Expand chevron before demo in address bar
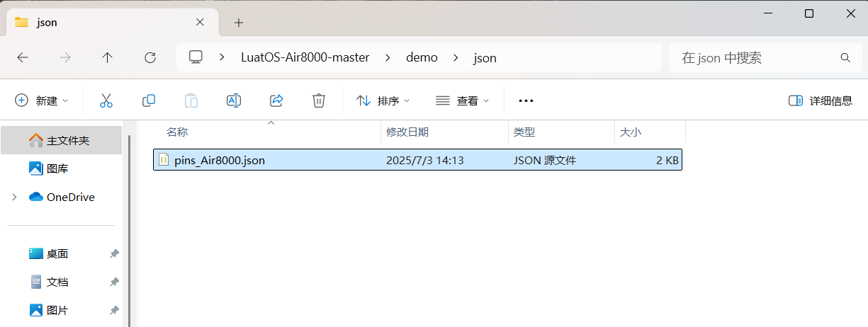Viewport: 868px width, 327px height. click(388, 57)
